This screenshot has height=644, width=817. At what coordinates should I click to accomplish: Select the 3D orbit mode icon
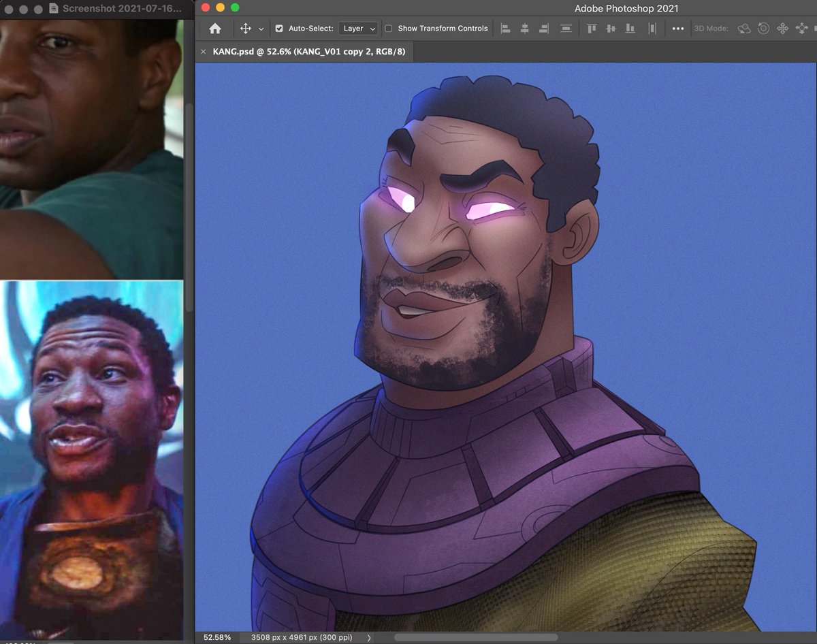tap(744, 29)
